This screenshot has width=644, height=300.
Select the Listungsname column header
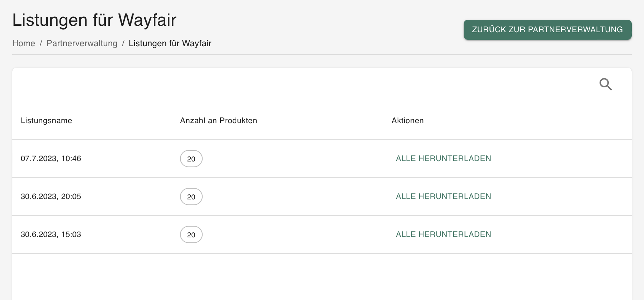[46, 121]
